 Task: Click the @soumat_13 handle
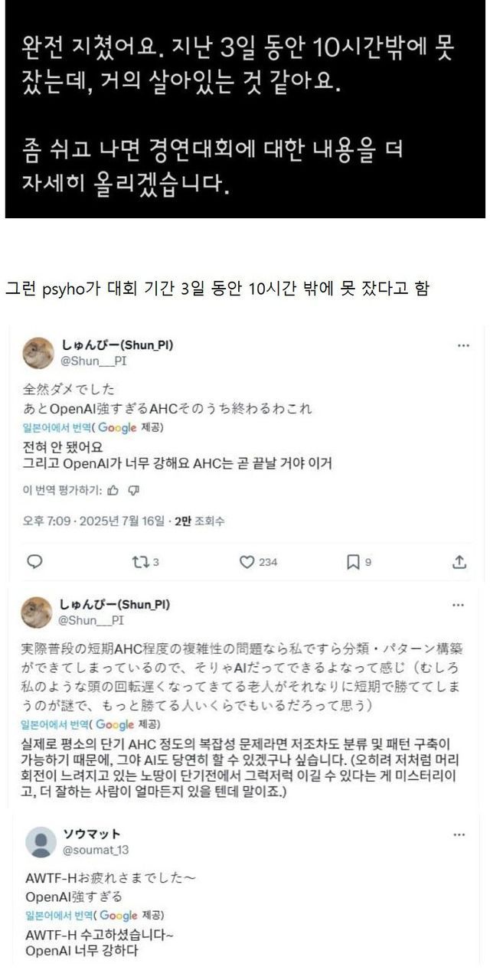tap(96, 849)
